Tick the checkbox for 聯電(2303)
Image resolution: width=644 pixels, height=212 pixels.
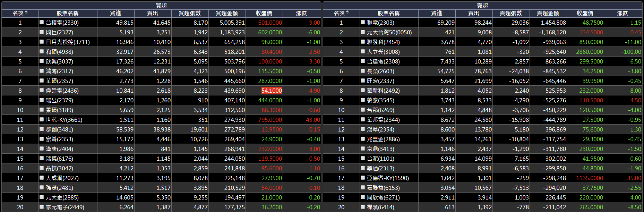pos(363,22)
